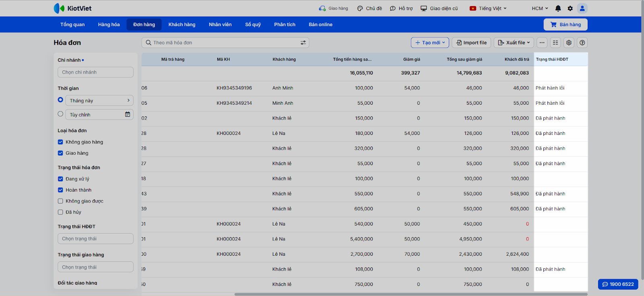Enable the Đã hủy checkbox
This screenshot has height=296, width=644.
tap(60, 212)
